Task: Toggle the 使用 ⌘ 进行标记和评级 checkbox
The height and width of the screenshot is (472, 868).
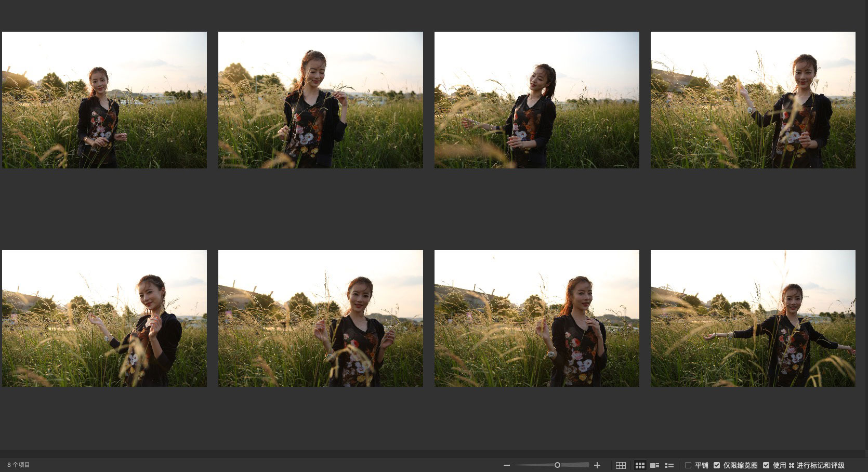Action: [x=766, y=465]
